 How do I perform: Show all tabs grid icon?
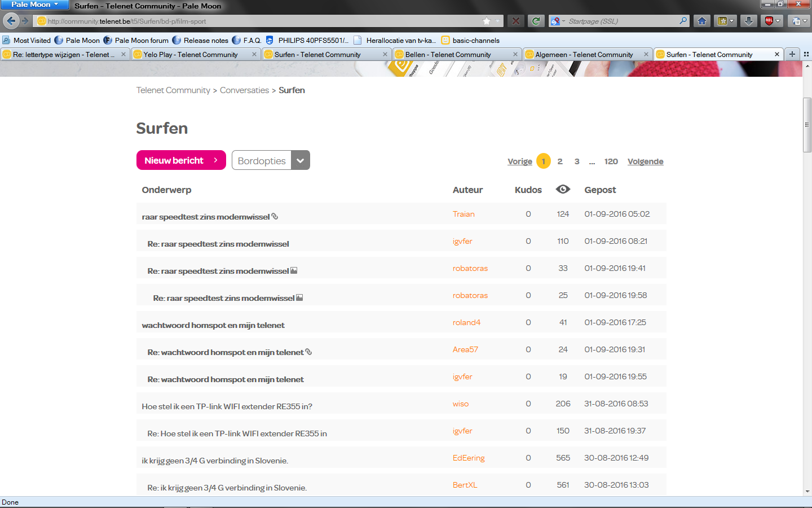tap(806, 54)
